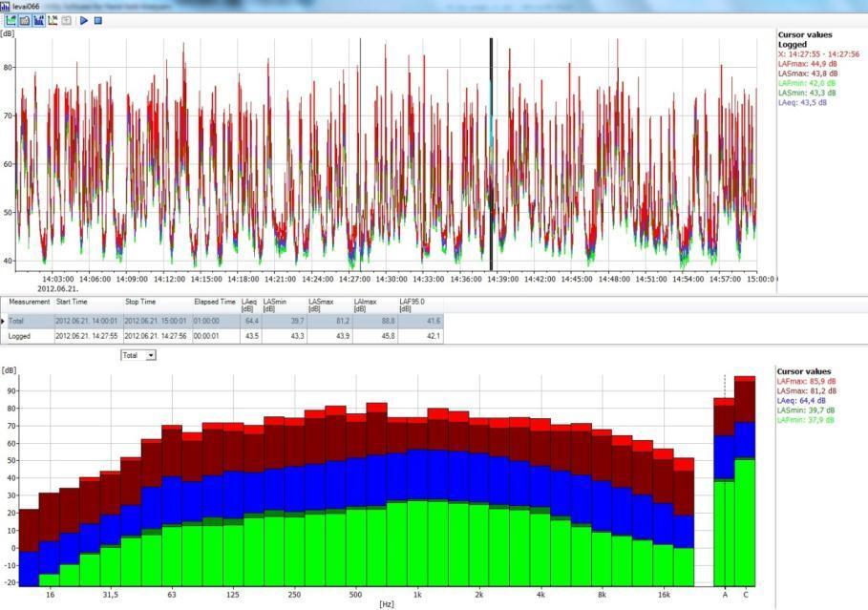The height and width of the screenshot is (610, 868).
Task: Open the Total dropdown above the spectrum
Action: (x=138, y=355)
